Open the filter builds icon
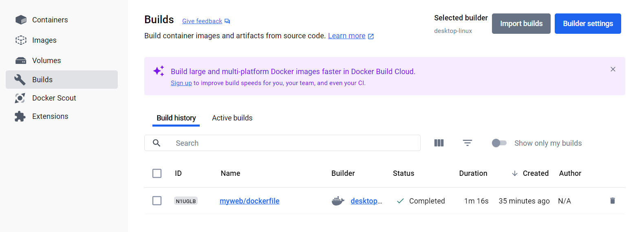This screenshot has height=232, width=644. pos(468,143)
